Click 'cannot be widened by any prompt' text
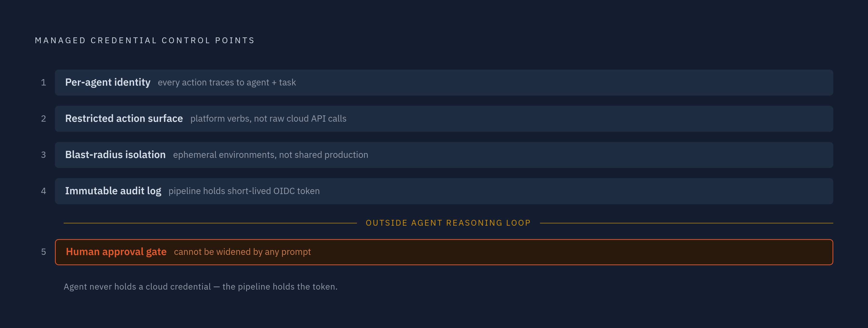Viewport: 868px width, 328px height. point(242,252)
